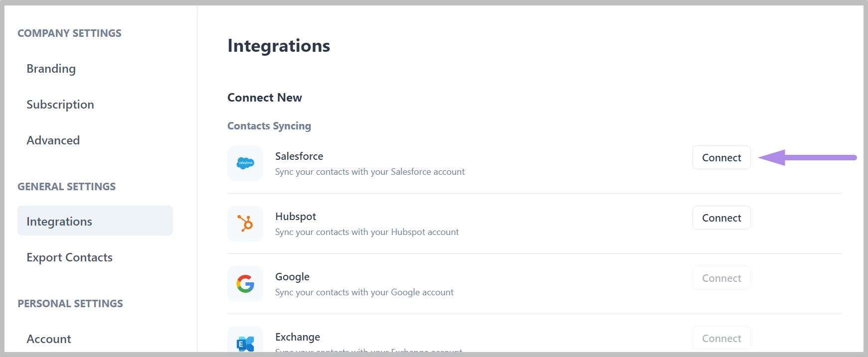Click the Integrations page heading
The image size is (868, 357).
pos(279,46)
